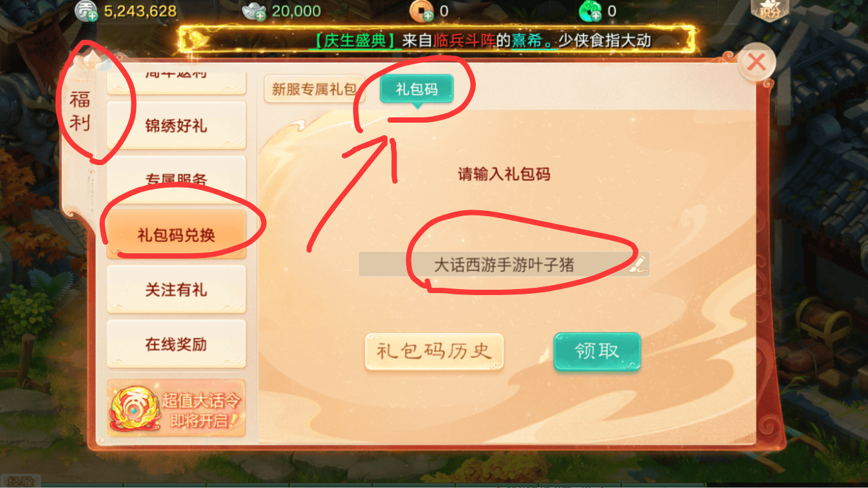Switch to the 新服专属礼包 tab
Screen dimensions: 868x488
[x=314, y=89]
